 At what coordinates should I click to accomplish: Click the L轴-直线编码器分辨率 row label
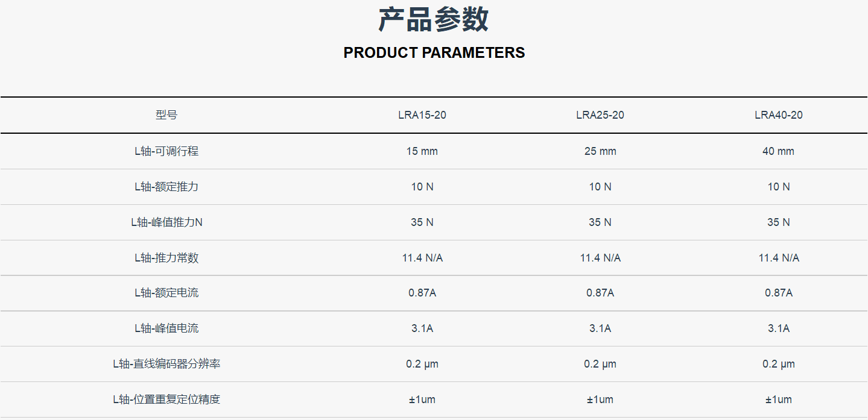[166, 364]
